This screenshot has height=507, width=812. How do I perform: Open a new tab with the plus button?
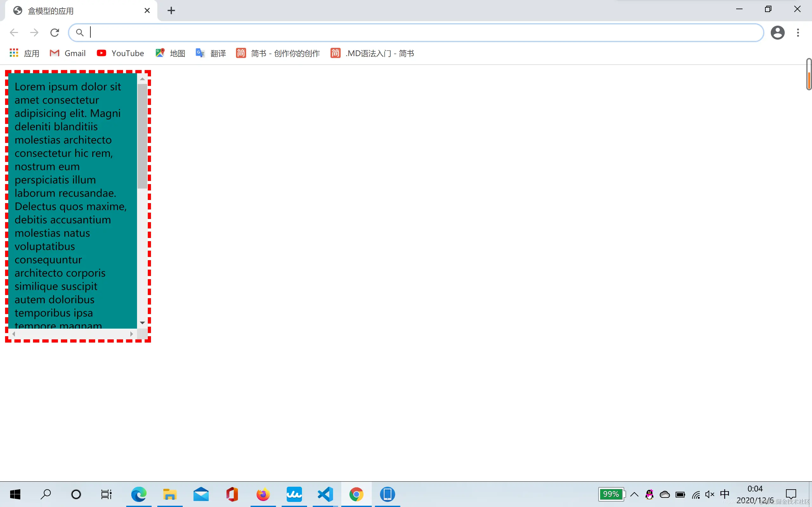tap(171, 11)
